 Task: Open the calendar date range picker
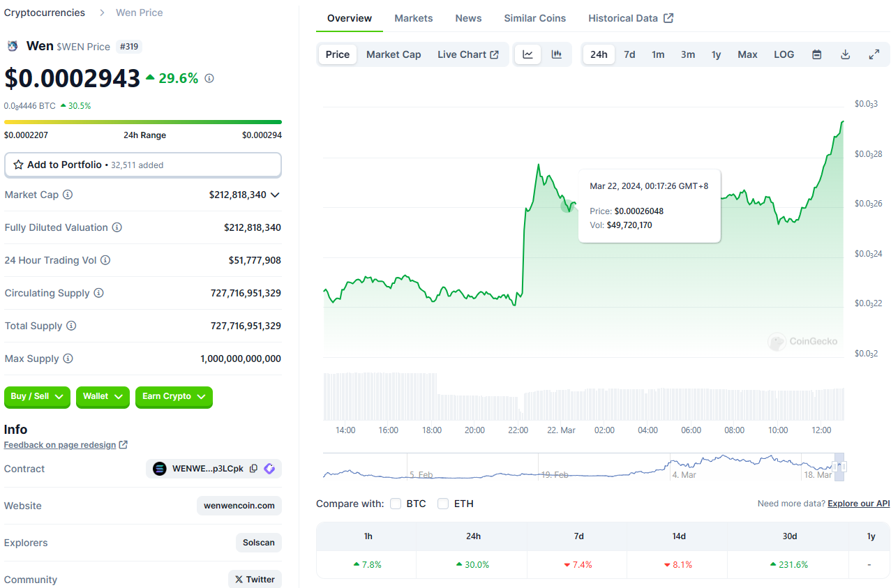tap(816, 54)
